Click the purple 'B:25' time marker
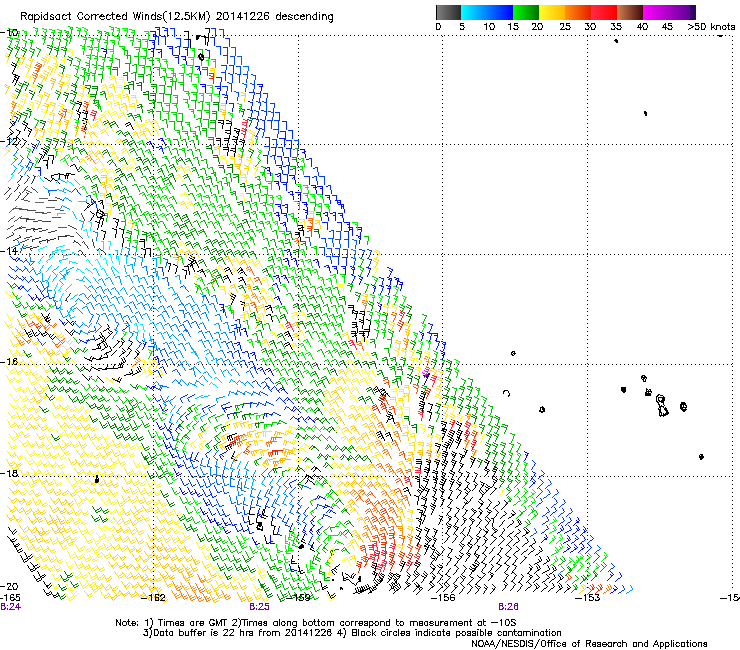This screenshot has height=650, width=740. click(x=260, y=607)
